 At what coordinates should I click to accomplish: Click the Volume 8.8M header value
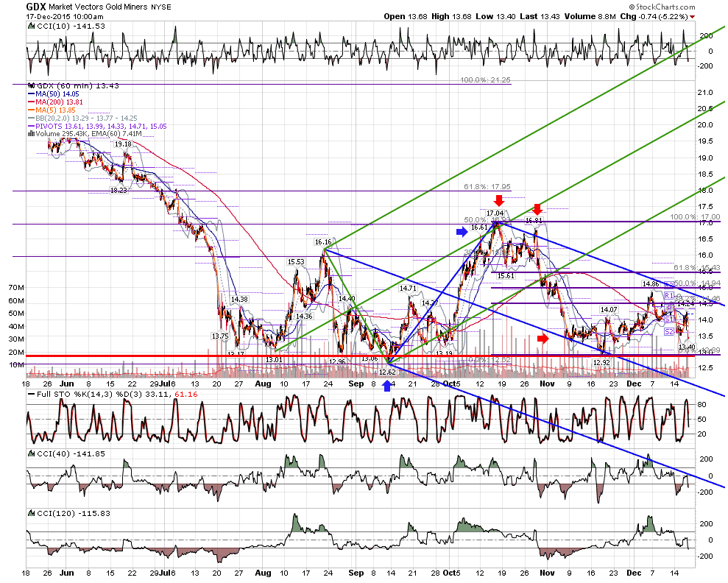(x=590, y=16)
